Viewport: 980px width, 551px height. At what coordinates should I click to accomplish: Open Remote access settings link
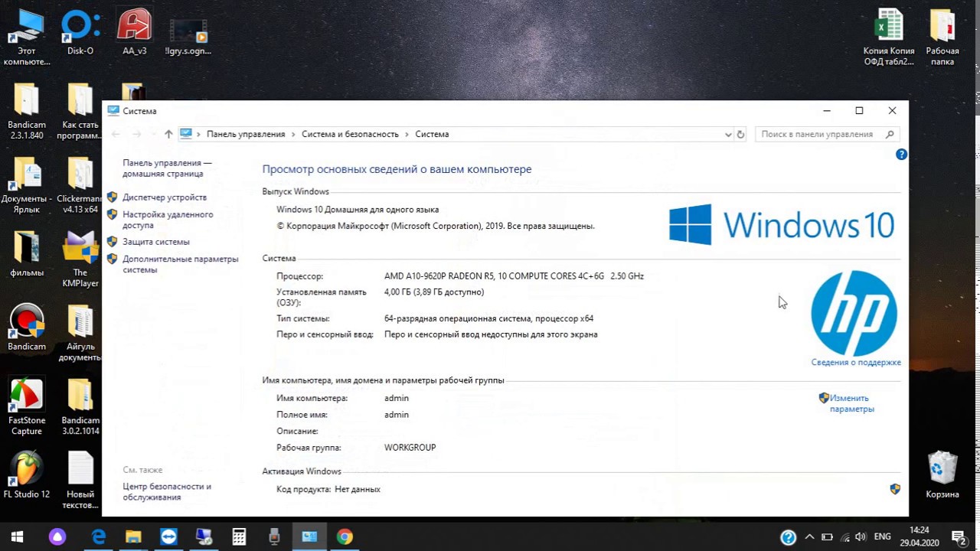[168, 220]
